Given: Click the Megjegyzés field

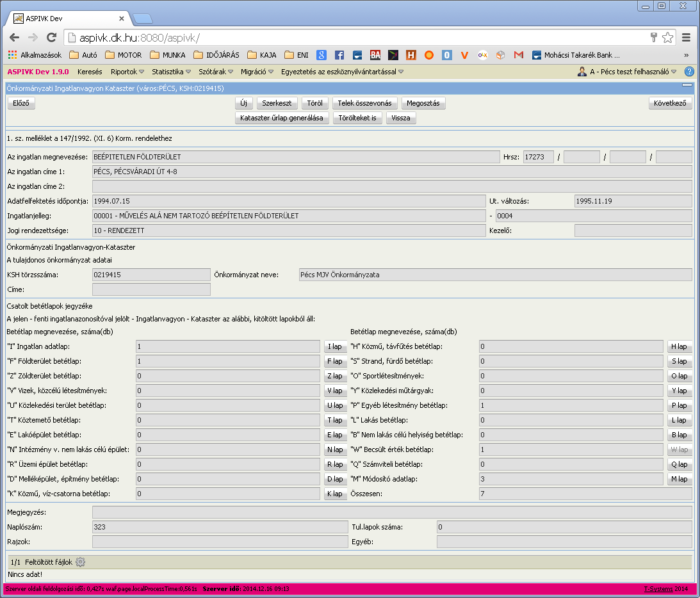Looking at the screenshot, I should [392, 512].
